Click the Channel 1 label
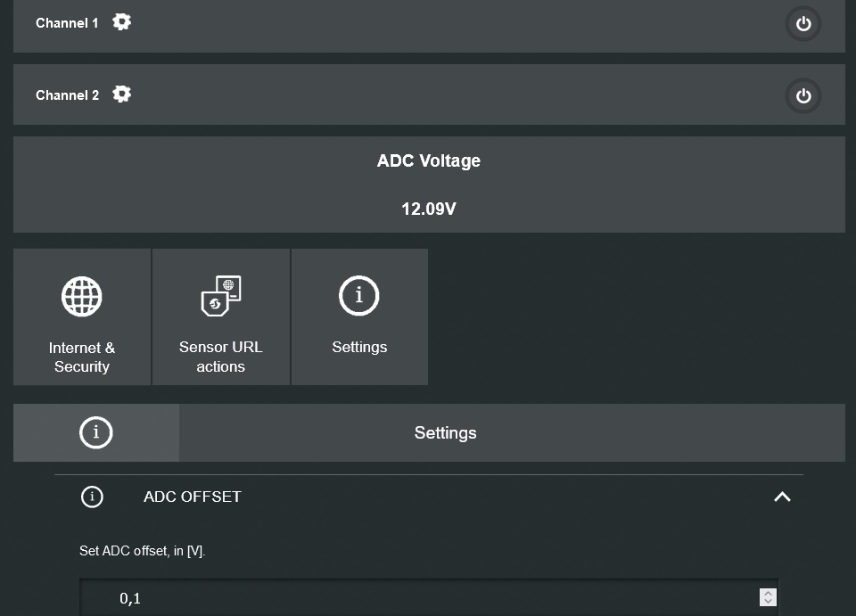Viewport: 856px width, 616px height. (67, 23)
